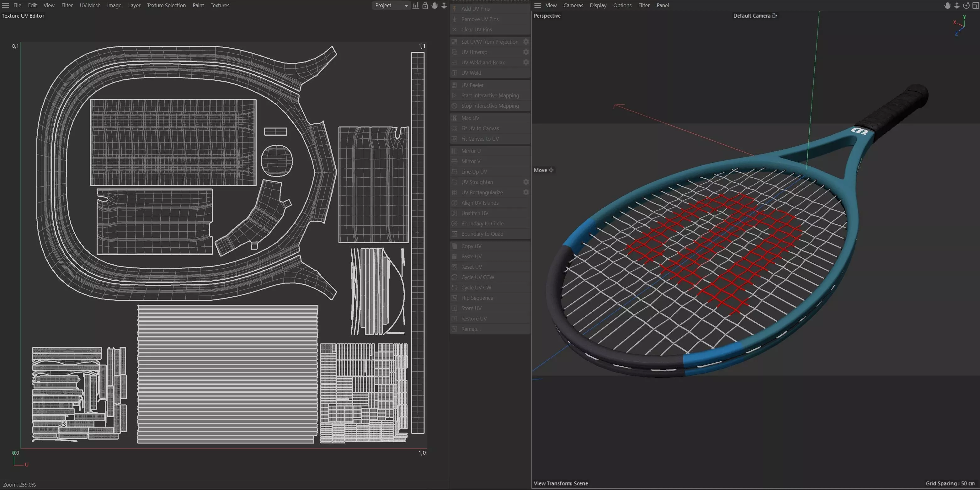Viewport: 980px width, 490px height.
Task: Click the Mirror U icon
Action: tap(454, 151)
